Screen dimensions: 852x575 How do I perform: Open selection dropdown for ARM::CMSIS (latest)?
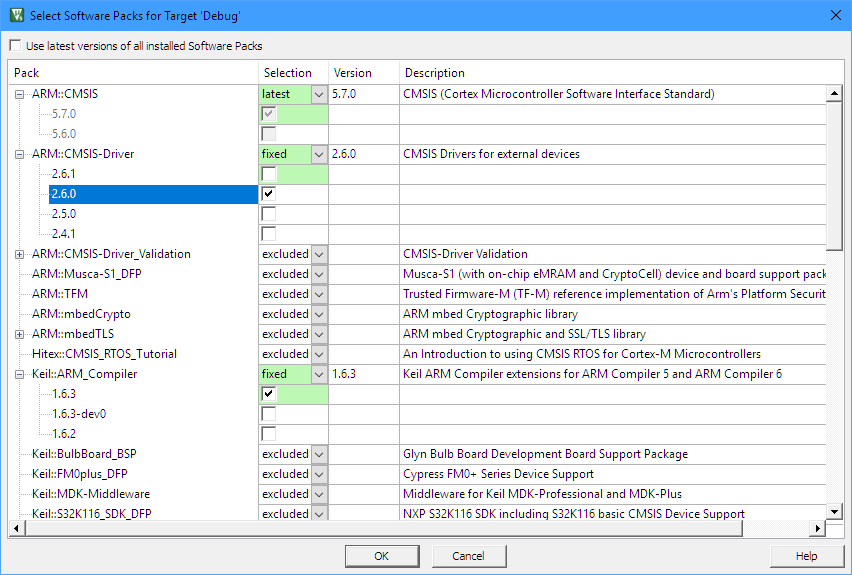coord(320,94)
